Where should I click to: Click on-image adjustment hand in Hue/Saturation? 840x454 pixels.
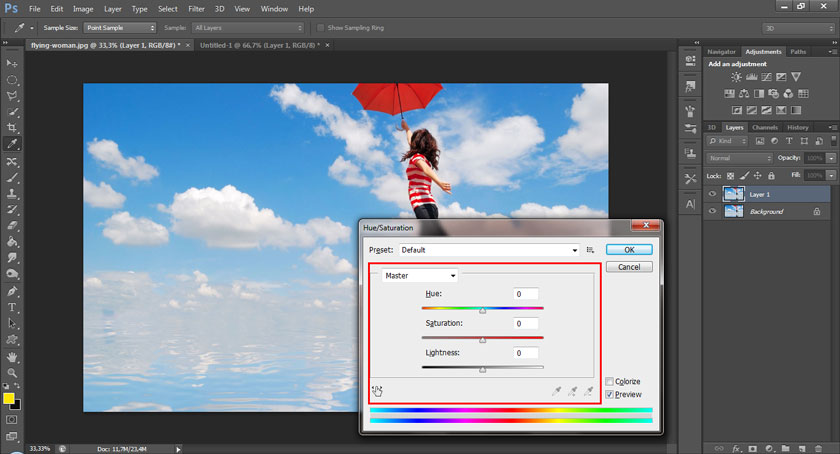[377, 391]
